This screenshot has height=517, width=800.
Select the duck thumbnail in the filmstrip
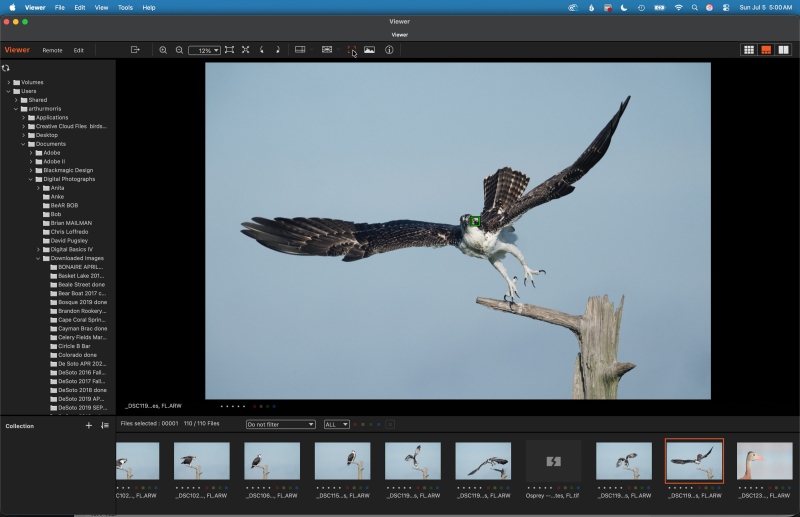(764, 461)
